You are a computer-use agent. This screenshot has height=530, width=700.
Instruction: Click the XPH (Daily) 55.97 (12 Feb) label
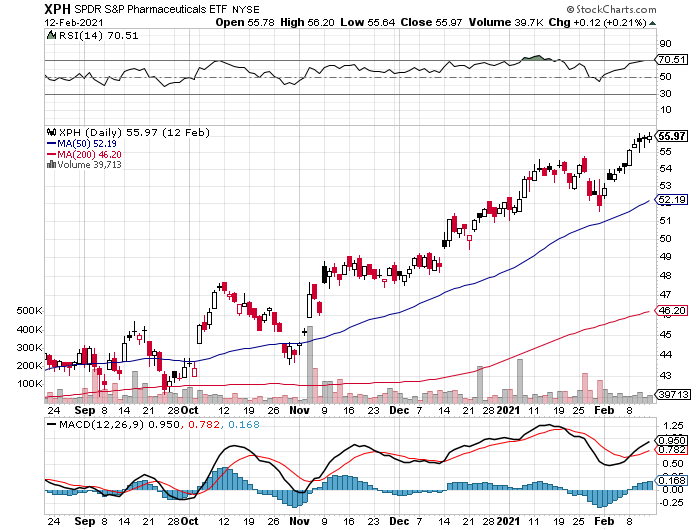134,133
